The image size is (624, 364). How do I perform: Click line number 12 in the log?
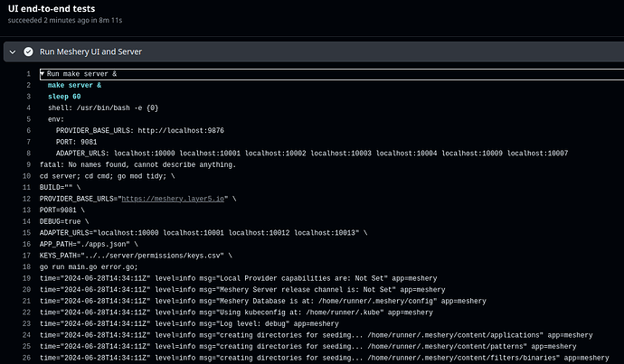pyautogui.click(x=26, y=199)
